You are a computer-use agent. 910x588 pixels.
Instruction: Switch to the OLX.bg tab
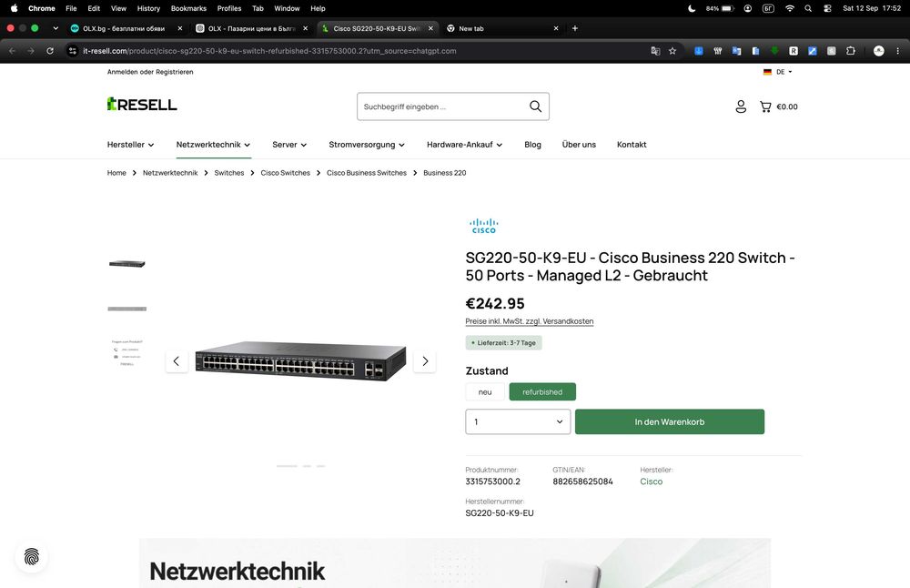124,28
